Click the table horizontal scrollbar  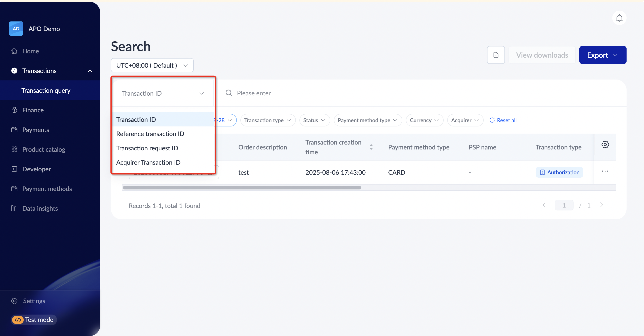(x=242, y=188)
